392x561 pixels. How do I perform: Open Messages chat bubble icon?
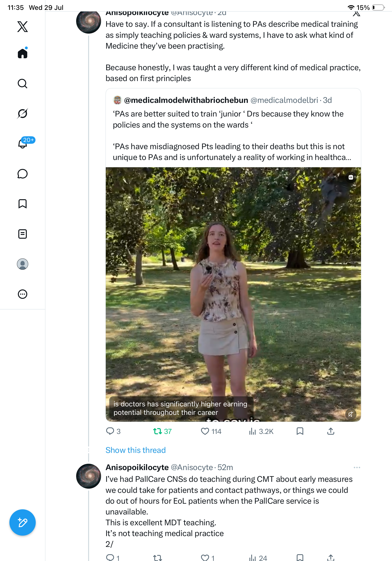click(x=23, y=174)
